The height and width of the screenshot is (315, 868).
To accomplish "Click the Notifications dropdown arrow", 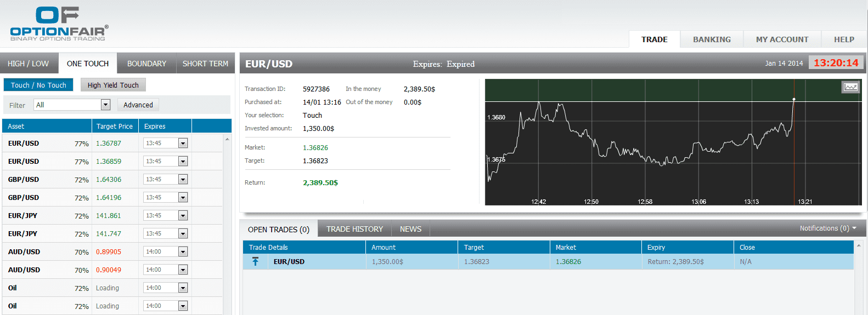I will (854, 228).
